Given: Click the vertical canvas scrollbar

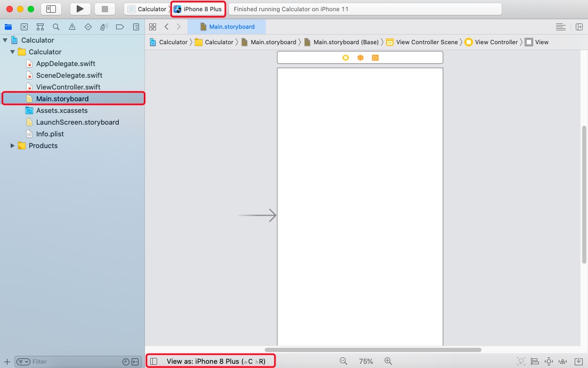Looking at the screenshot, I should [584, 195].
